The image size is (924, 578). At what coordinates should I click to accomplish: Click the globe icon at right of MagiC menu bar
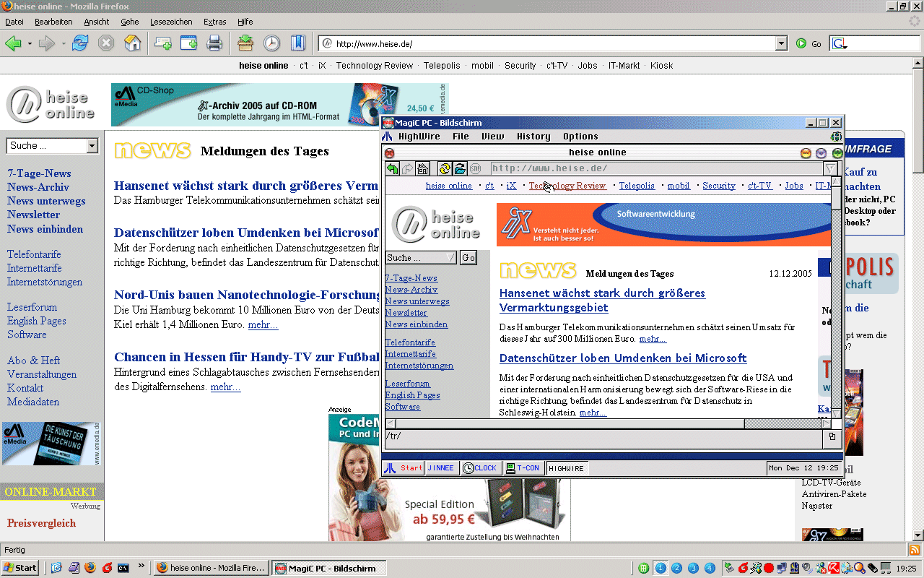837,136
